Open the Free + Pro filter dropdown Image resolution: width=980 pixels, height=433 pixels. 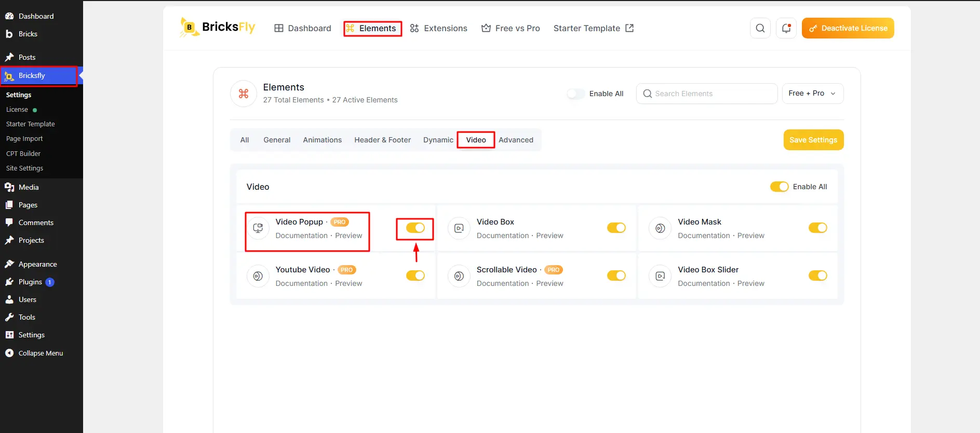813,94
